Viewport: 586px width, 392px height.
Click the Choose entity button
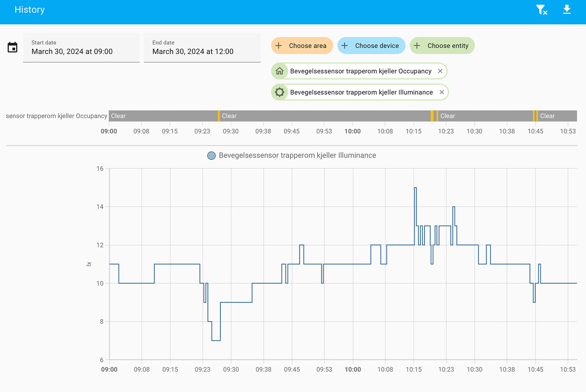(x=442, y=45)
